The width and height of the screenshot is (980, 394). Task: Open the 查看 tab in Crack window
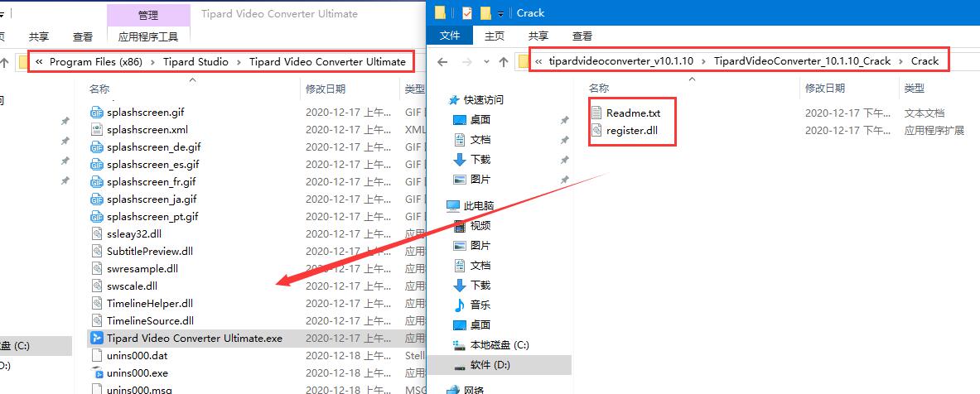click(582, 36)
